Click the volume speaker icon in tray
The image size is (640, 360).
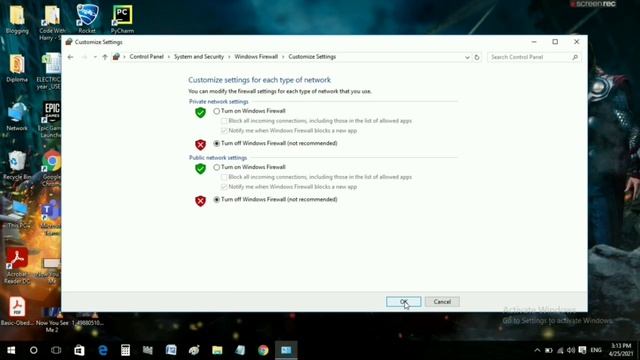click(x=571, y=350)
